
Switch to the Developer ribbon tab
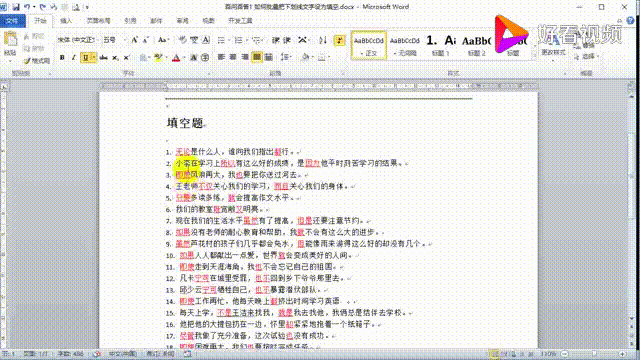click(x=240, y=21)
